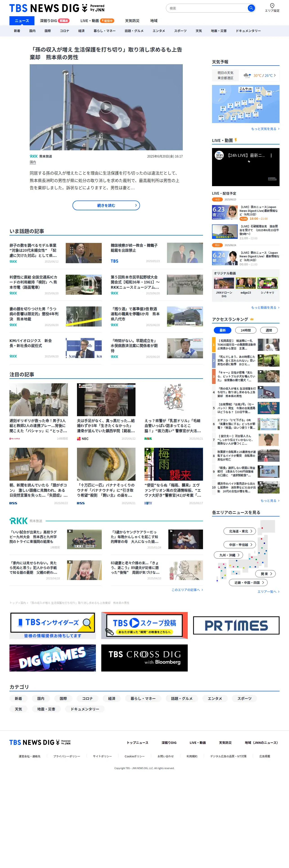Click the もっと動画を見る link
Image resolution: width=289 pixels, height=868 pixels.
265,307
